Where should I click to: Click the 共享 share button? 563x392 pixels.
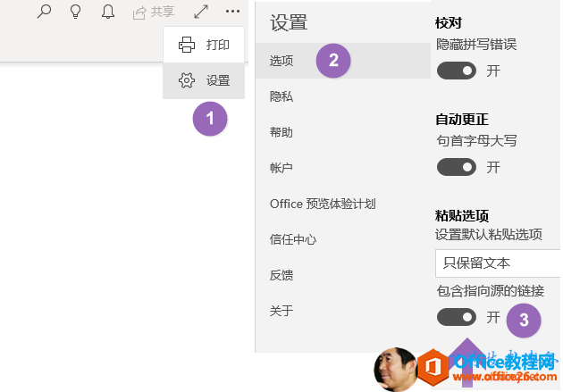pos(154,13)
